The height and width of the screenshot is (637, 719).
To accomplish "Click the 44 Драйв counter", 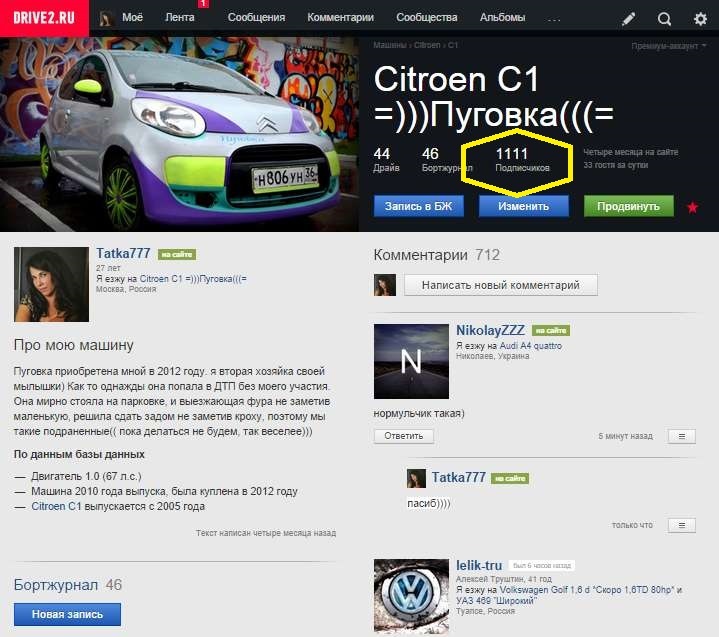I will pos(386,159).
